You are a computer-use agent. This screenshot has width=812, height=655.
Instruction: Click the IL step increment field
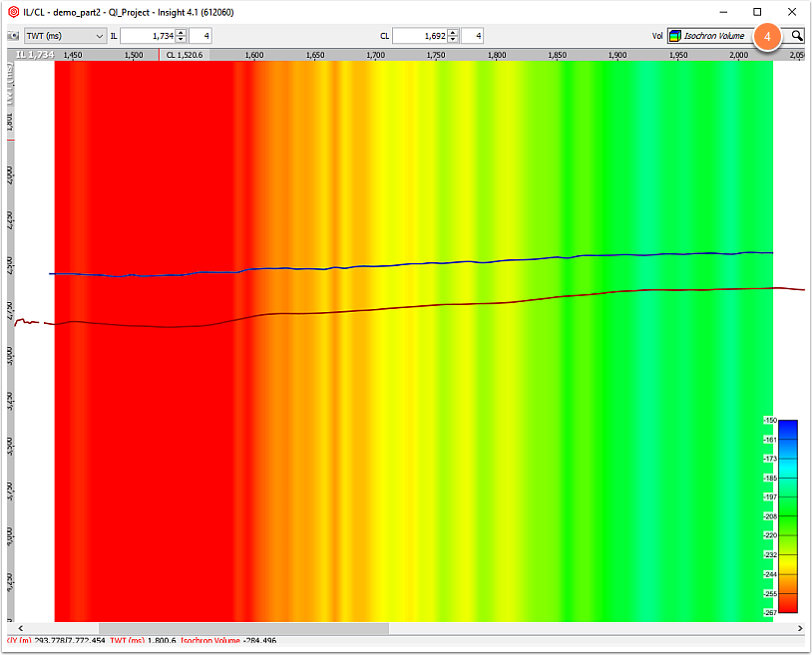coord(201,36)
